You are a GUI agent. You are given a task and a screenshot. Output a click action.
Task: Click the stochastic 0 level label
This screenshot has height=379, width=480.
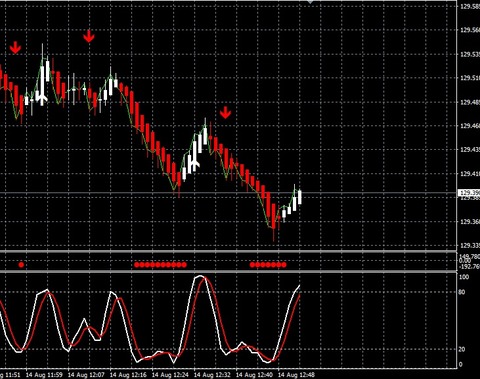[461, 364]
